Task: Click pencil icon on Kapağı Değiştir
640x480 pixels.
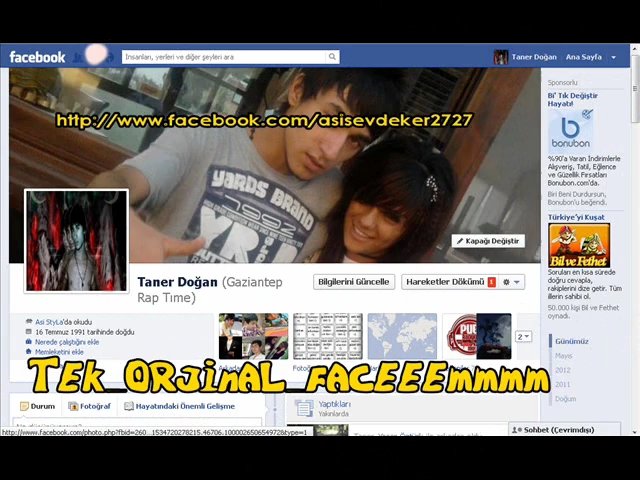Action: (x=460, y=241)
